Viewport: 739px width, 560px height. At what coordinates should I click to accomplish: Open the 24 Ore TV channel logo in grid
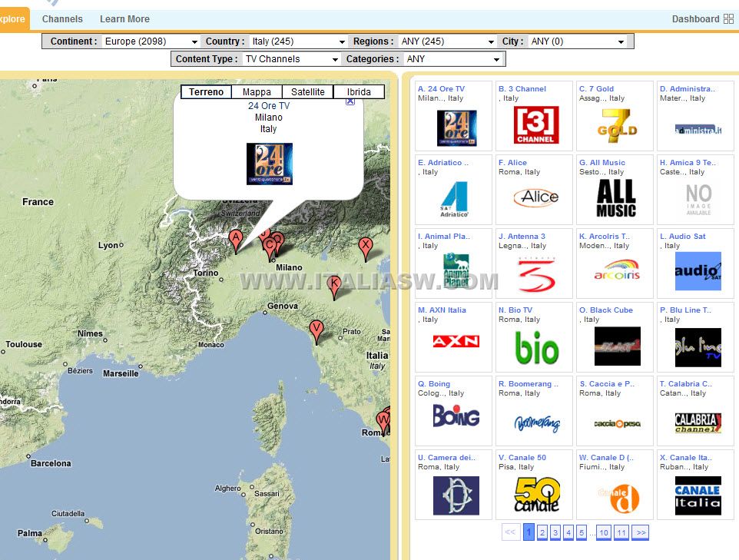(456, 128)
